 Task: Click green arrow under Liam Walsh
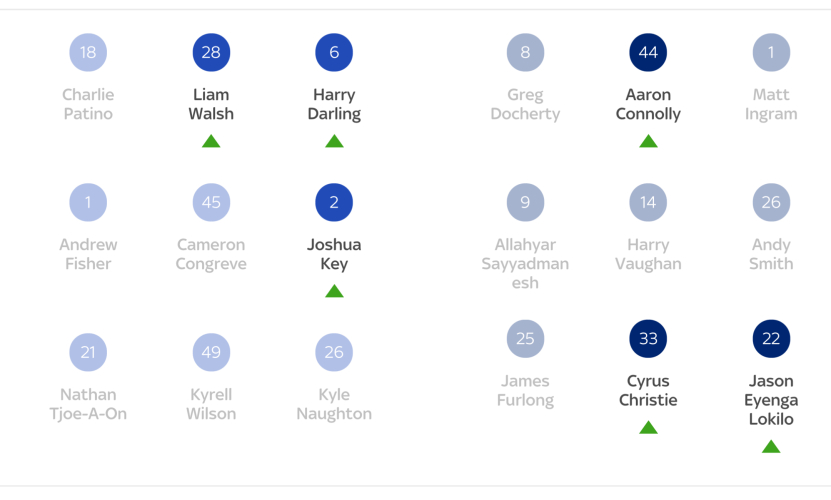211,141
